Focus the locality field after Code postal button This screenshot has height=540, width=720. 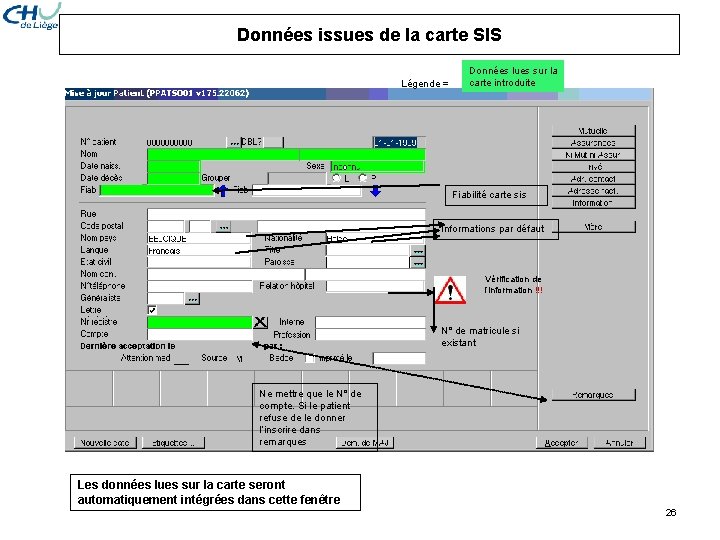(341, 226)
